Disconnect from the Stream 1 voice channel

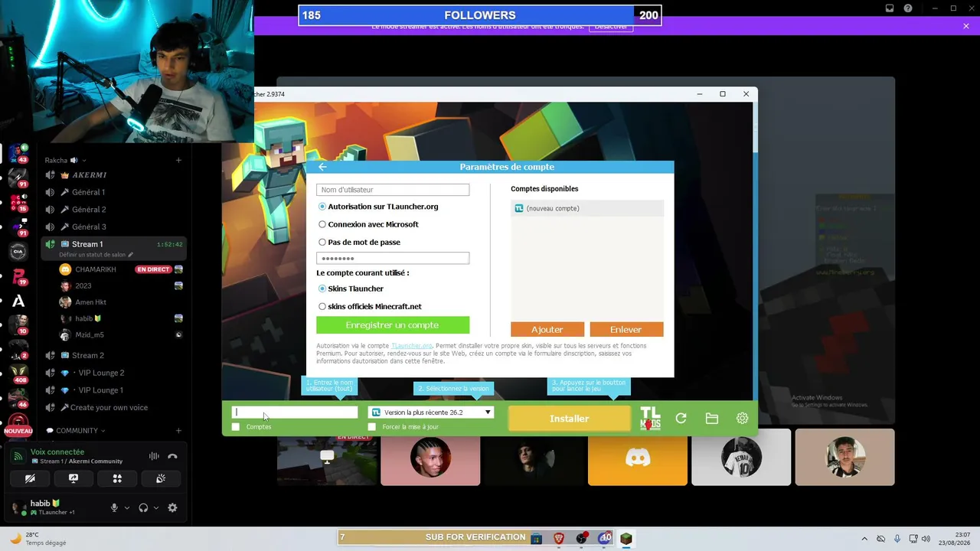click(x=172, y=456)
